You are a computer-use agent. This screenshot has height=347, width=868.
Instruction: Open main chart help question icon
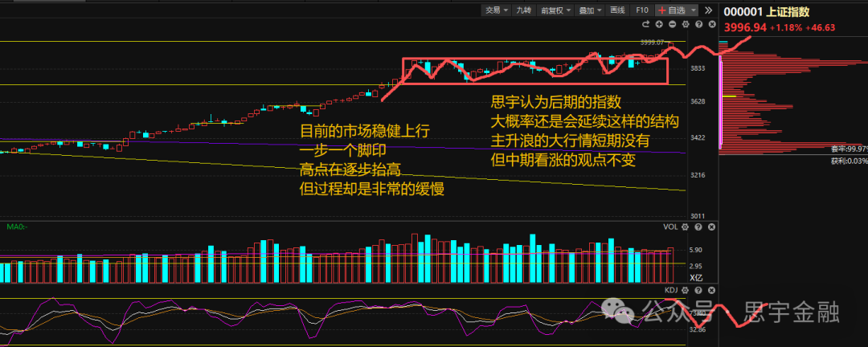[x=698, y=24]
